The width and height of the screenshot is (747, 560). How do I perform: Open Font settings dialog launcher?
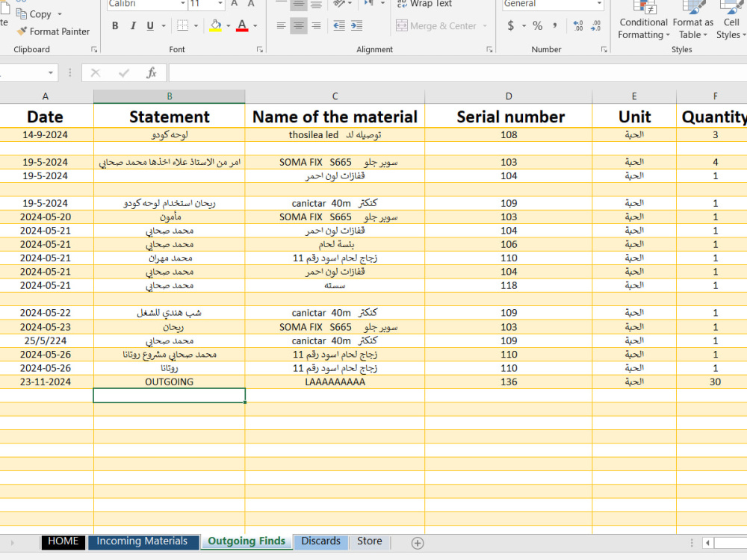click(260, 49)
